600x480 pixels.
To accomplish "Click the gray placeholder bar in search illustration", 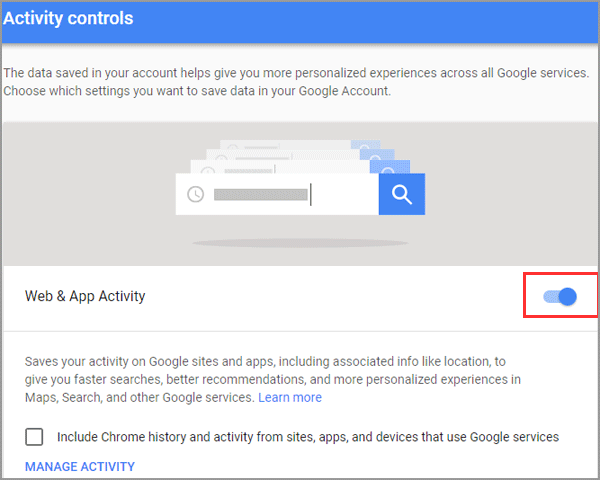I will pos(261,194).
